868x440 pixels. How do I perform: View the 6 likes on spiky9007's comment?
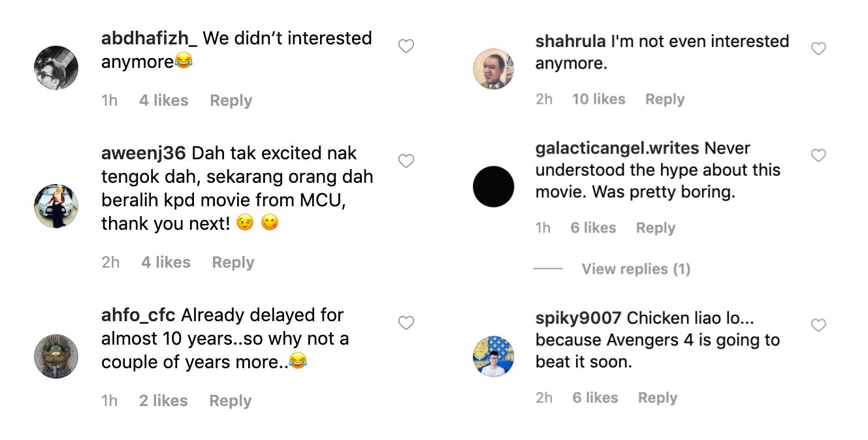594,398
